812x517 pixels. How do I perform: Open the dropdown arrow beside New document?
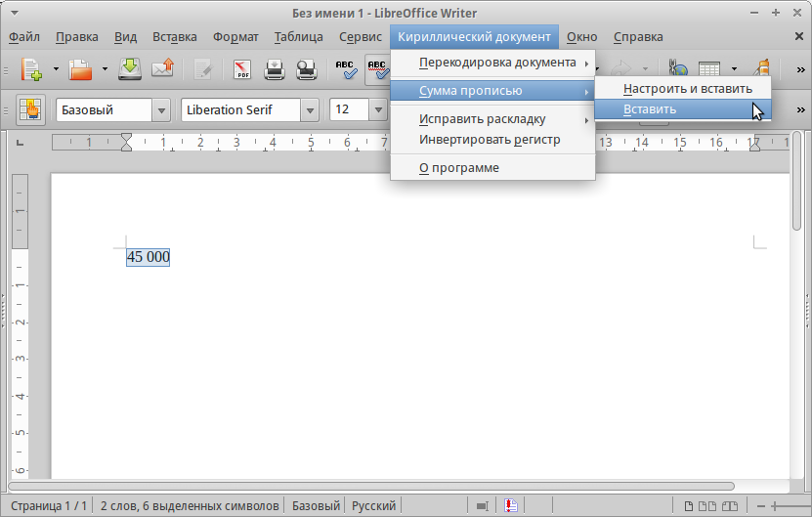tap(56, 69)
